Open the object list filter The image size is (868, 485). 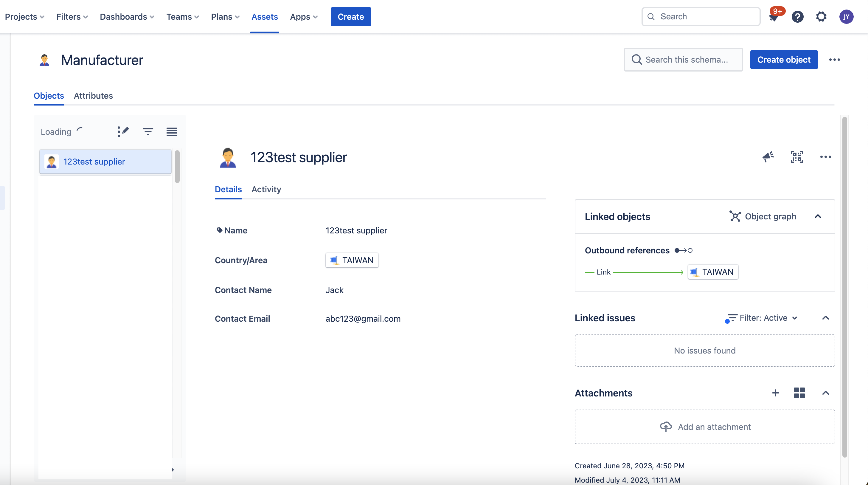coord(148,131)
